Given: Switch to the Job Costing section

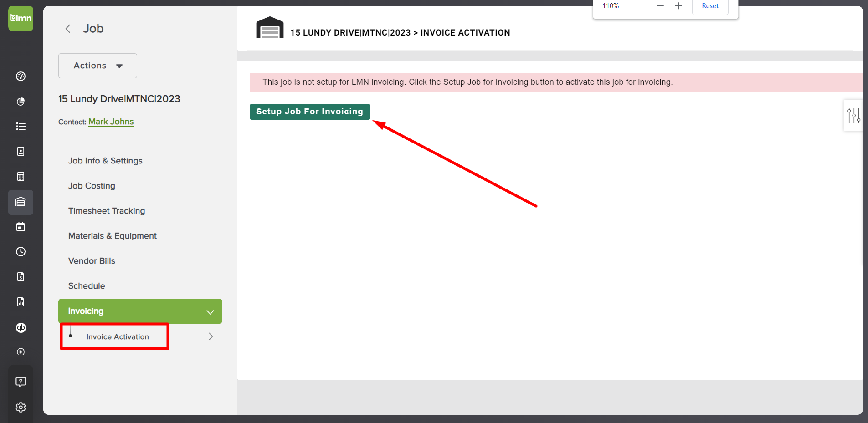Looking at the screenshot, I should pos(91,185).
